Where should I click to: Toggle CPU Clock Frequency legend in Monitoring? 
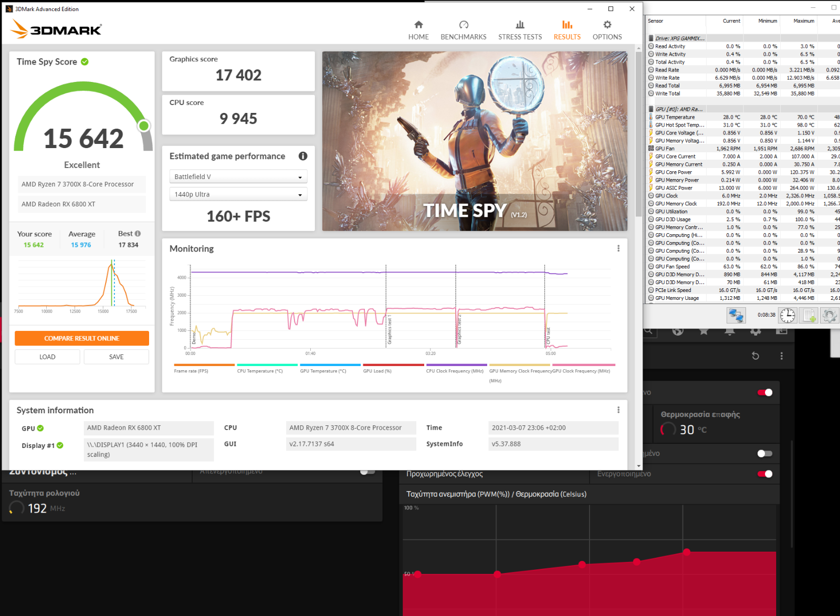[456, 368]
